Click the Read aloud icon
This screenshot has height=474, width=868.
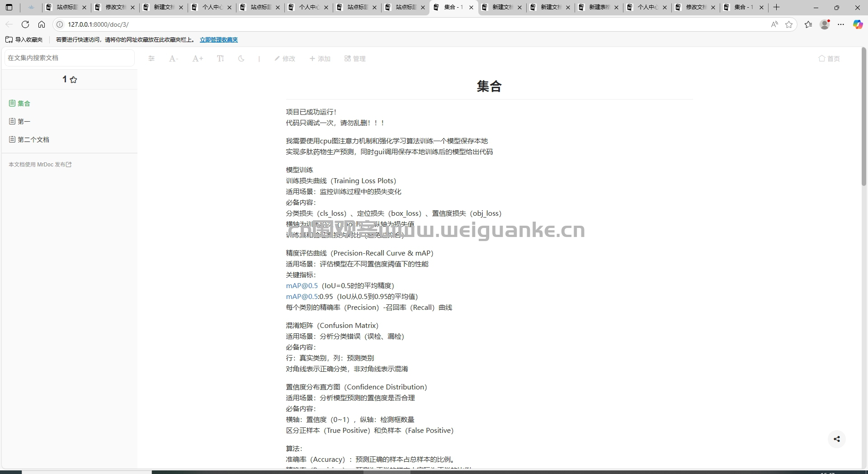774,24
